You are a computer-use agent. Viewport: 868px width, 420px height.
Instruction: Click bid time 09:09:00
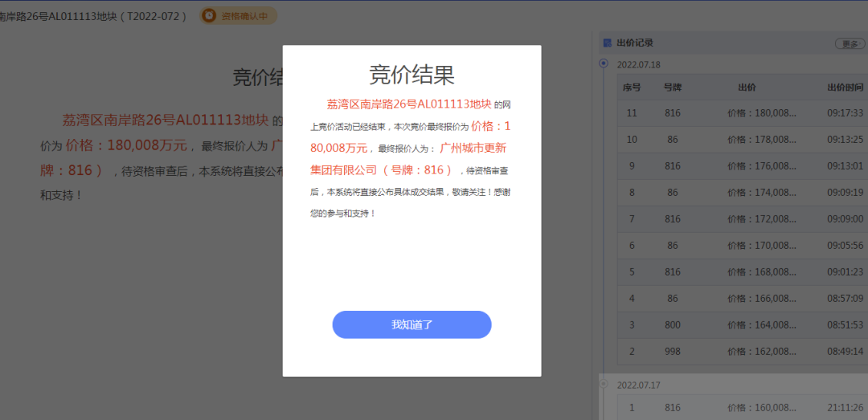coord(845,219)
